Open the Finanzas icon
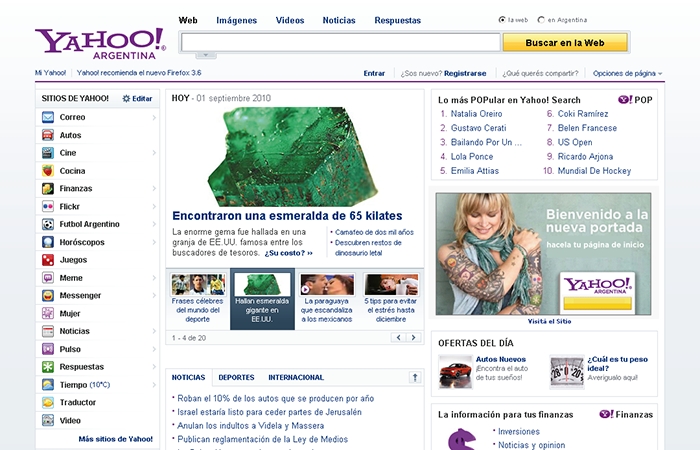This screenshot has height=450, width=700. 48,188
